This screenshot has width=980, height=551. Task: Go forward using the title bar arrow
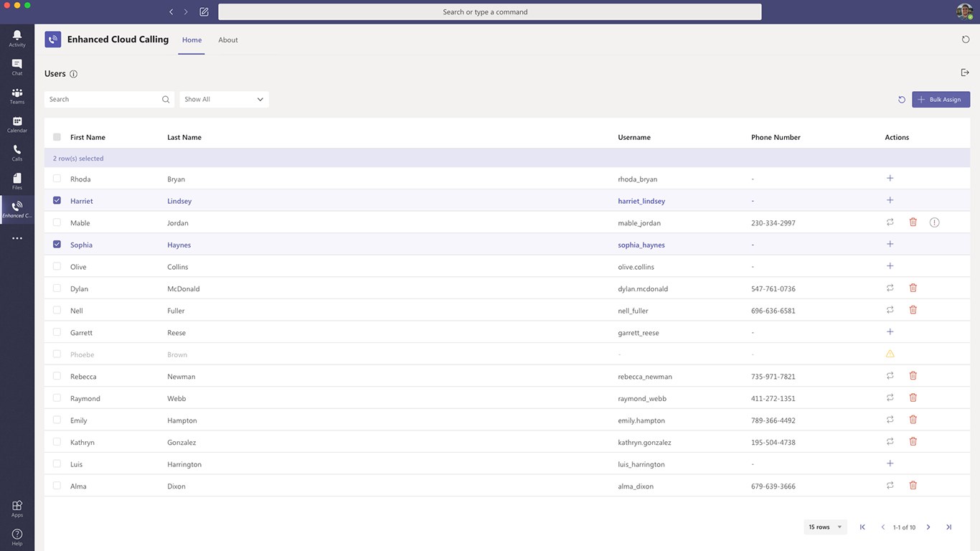186,12
